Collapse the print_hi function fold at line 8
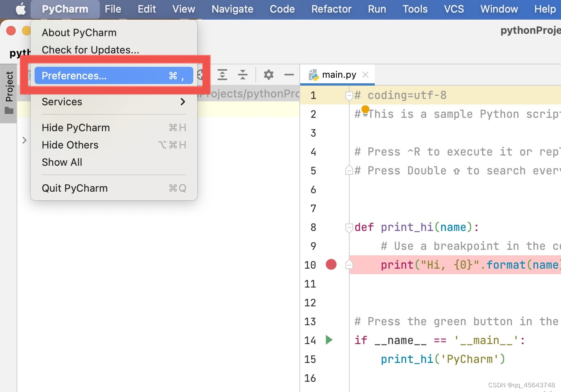Screen dimensions: 561x392 (349, 227)
